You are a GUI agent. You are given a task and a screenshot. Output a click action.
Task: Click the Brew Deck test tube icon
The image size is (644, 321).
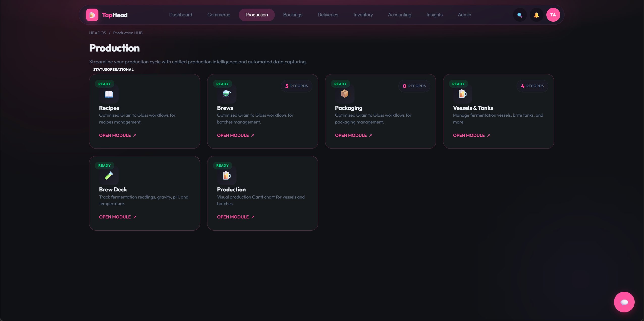pyautogui.click(x=109, y=176)
